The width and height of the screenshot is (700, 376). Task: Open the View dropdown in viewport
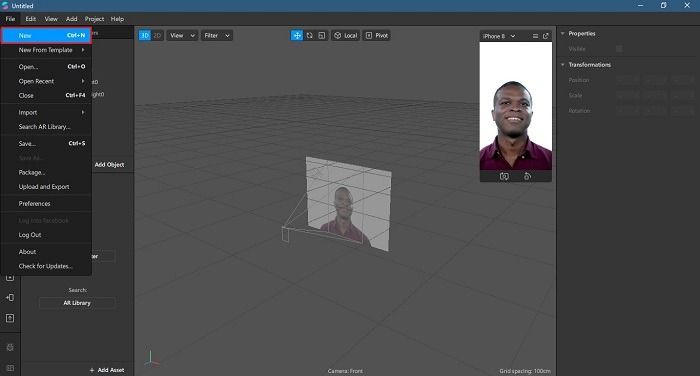(182, 36)
